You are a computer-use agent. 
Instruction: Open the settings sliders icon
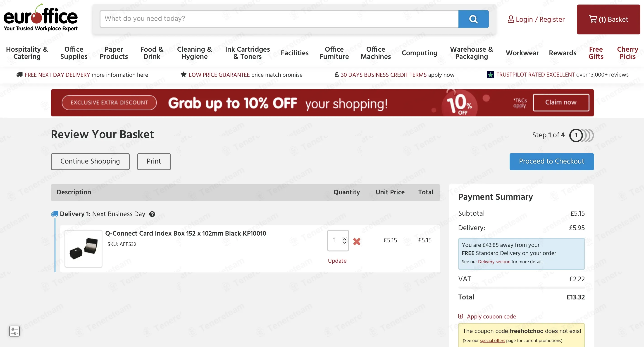(x=14, y=331)
